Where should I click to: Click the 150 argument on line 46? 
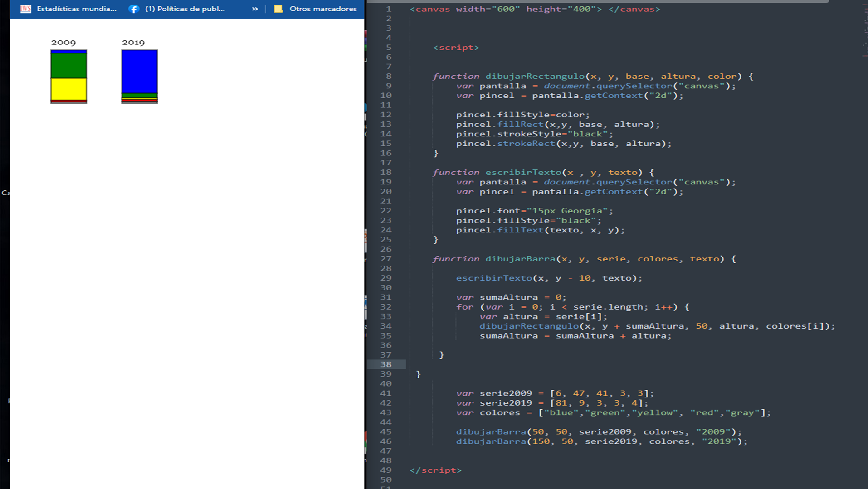(541, 441)
